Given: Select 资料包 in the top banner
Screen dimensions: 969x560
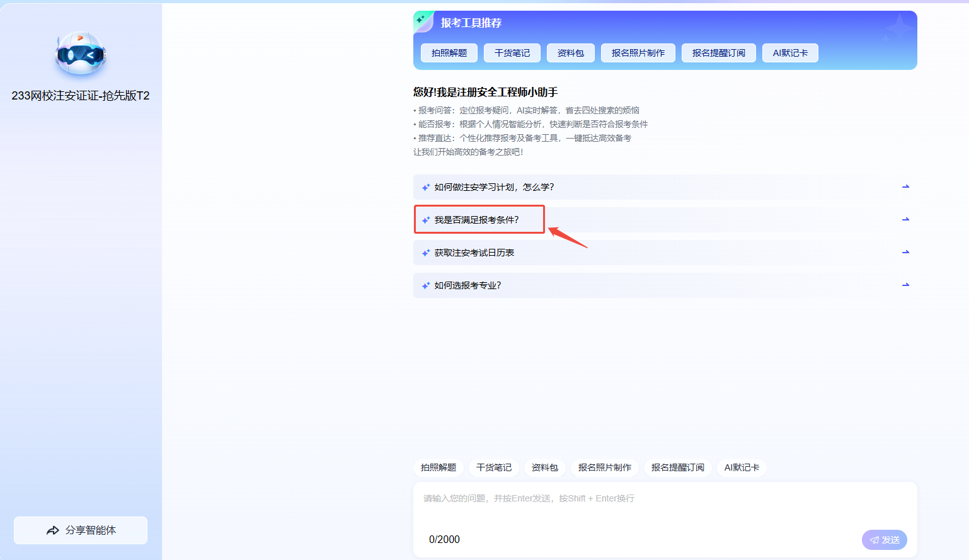Looking at the screenshot, I should point(571,53).
